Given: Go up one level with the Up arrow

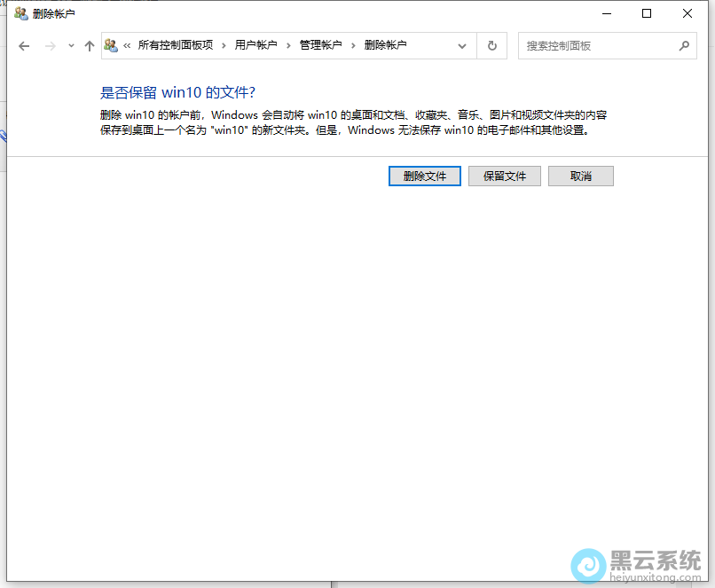Looking at the screenshot, I should [x=89, y=46].
